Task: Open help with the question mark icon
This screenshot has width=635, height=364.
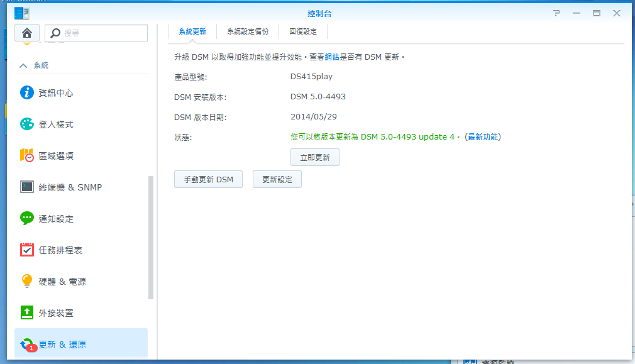Action: click(x=557, y=13)
